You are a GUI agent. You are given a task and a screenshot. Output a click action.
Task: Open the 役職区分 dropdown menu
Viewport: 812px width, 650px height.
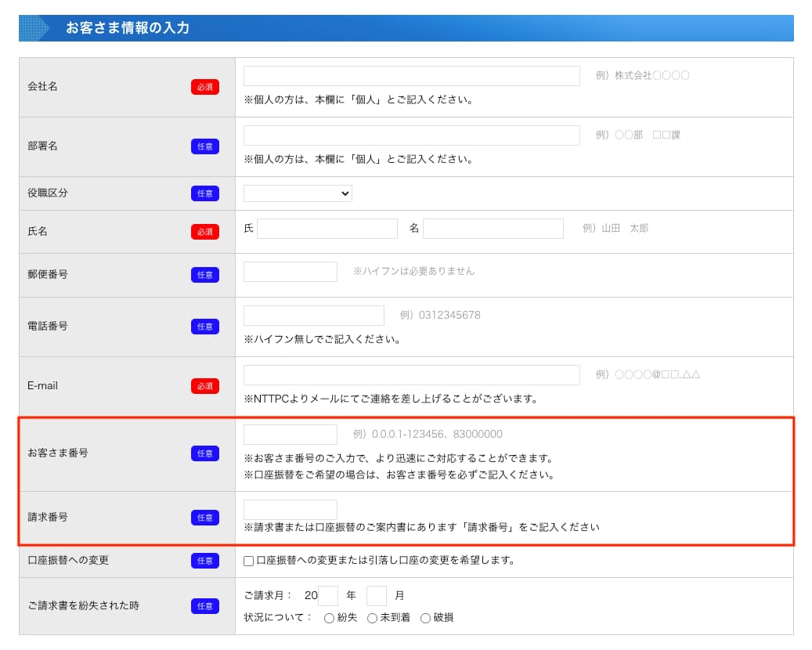point(298,193)
